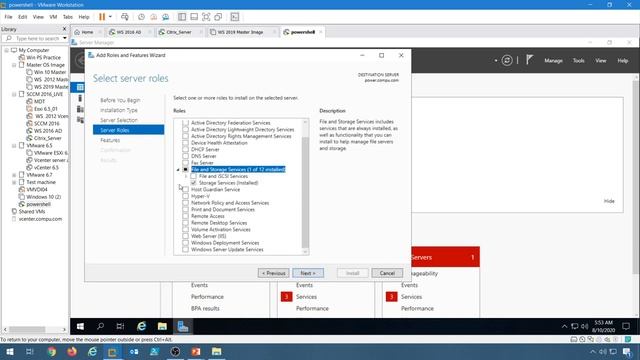640x360 pixels.
Task: Open Firefox from the host taskbar
Action: pos(72,351)
